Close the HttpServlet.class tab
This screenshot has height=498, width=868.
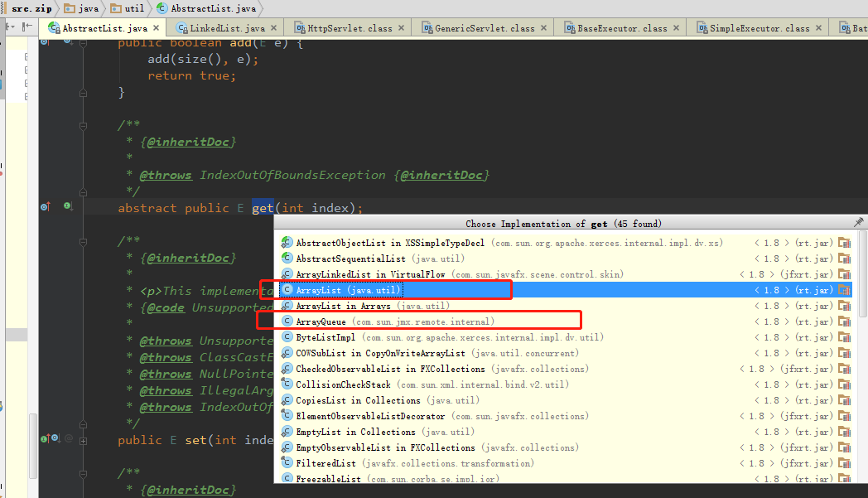[402, 27]
